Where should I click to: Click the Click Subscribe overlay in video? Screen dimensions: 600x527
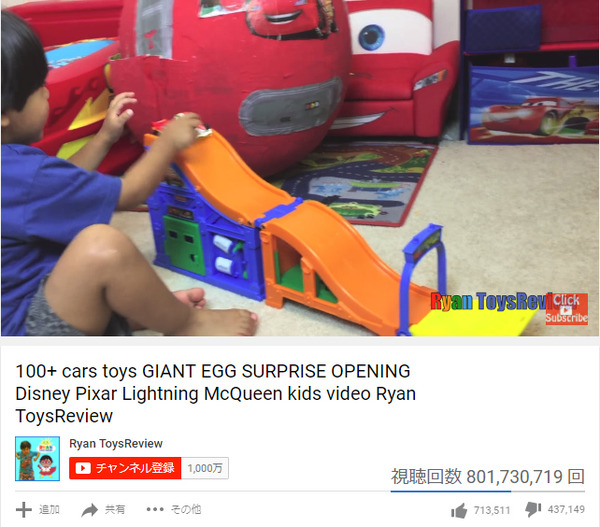pyautogui.click(x=567, y=309)
